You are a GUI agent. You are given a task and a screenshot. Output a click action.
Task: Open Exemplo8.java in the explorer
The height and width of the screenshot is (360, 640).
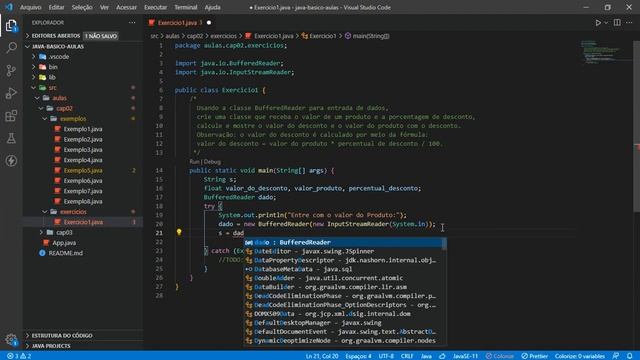point(83,202)
